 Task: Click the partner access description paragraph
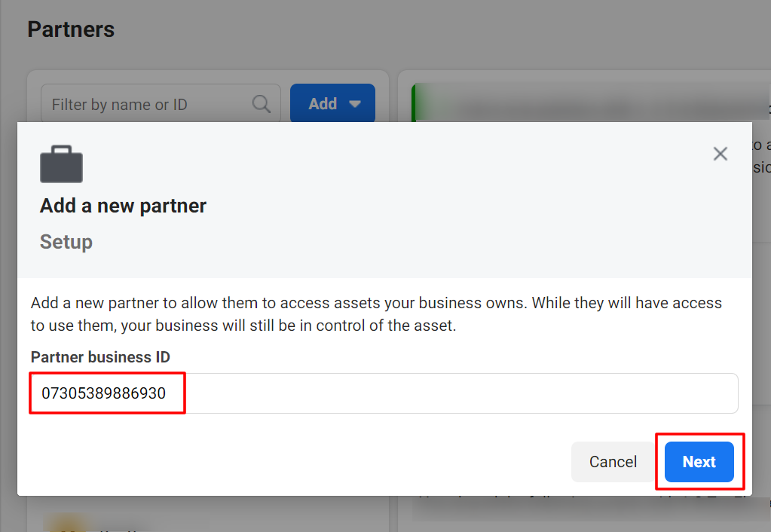pyautogui.click(x=376, y=314)
